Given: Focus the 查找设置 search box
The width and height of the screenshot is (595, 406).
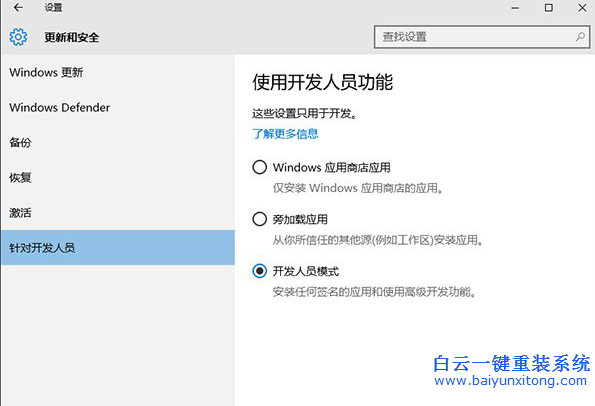Looking at the screenshot, I should click(x=482, y=37).
